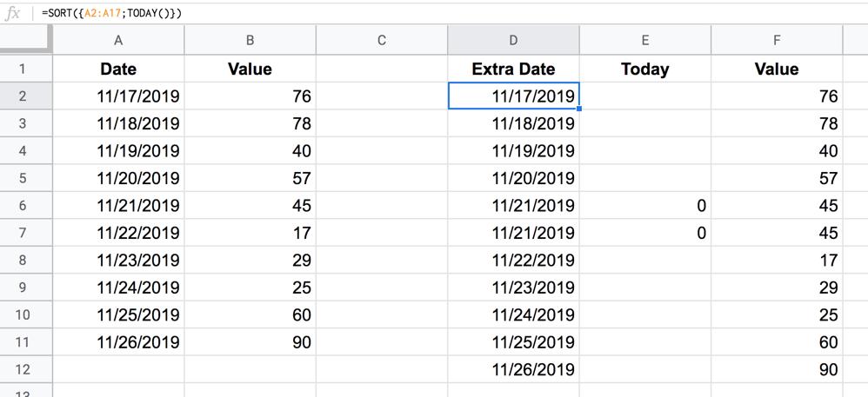Select cell B5 with value 57

click(250, 178)
